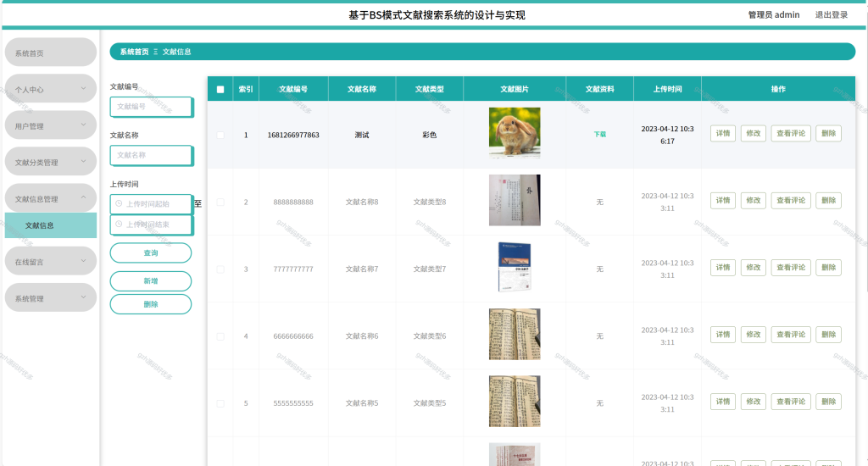Click 删除 for row 文献名称6

[x=829, y=335]
